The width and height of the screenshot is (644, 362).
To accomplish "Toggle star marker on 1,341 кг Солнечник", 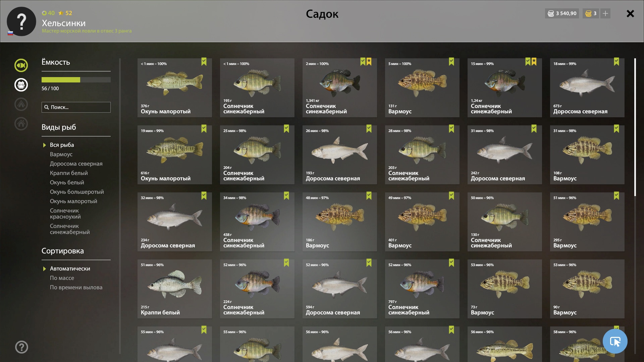I will coord(369,62).
